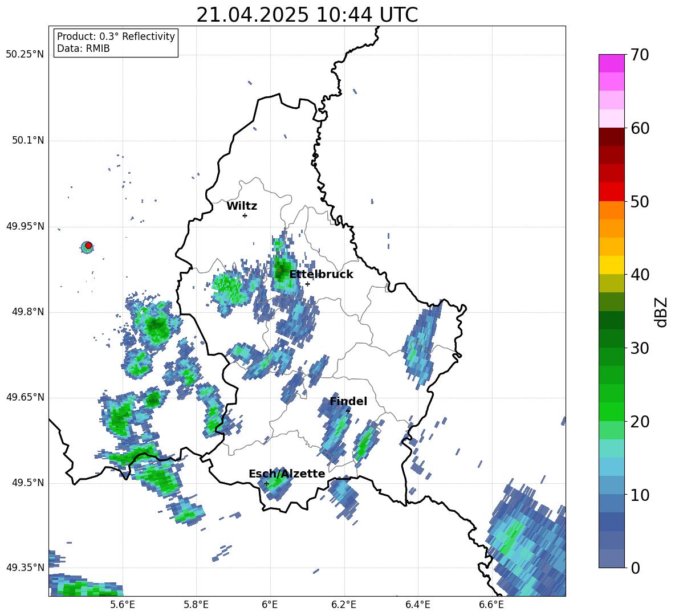Click the colorbar label '60'
675x616 pixels.
(x=640, y=128)
